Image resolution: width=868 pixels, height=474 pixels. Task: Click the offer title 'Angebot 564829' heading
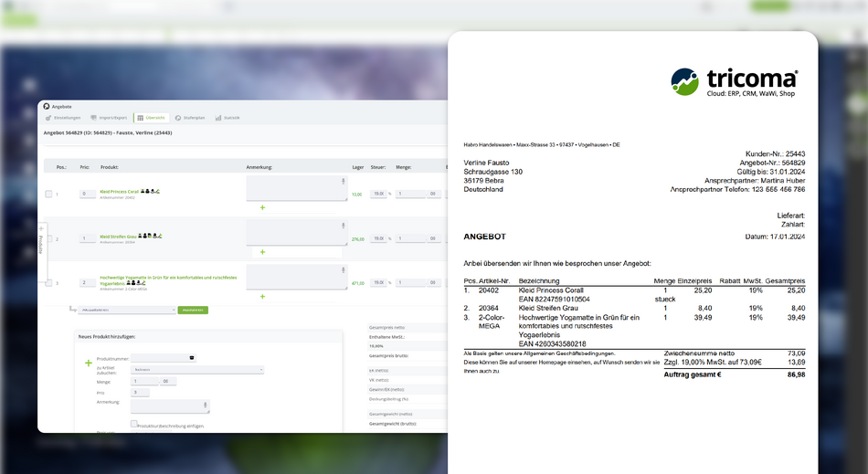[x=108, y=132]
